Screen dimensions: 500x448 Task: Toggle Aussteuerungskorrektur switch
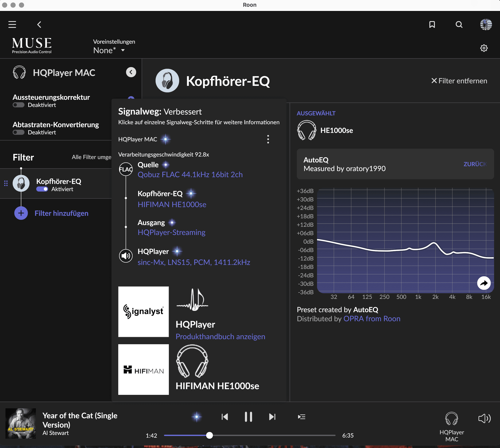(x=19, y=105)
